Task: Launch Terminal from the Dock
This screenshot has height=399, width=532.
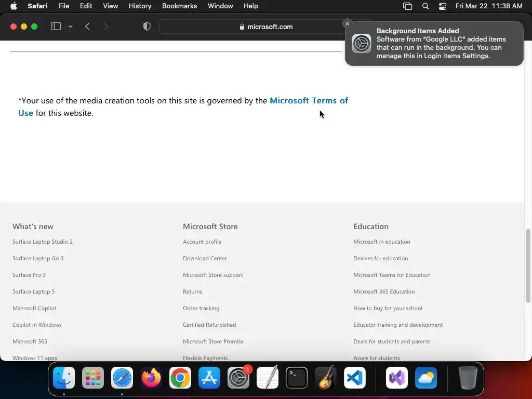Action: pos(297,378)
